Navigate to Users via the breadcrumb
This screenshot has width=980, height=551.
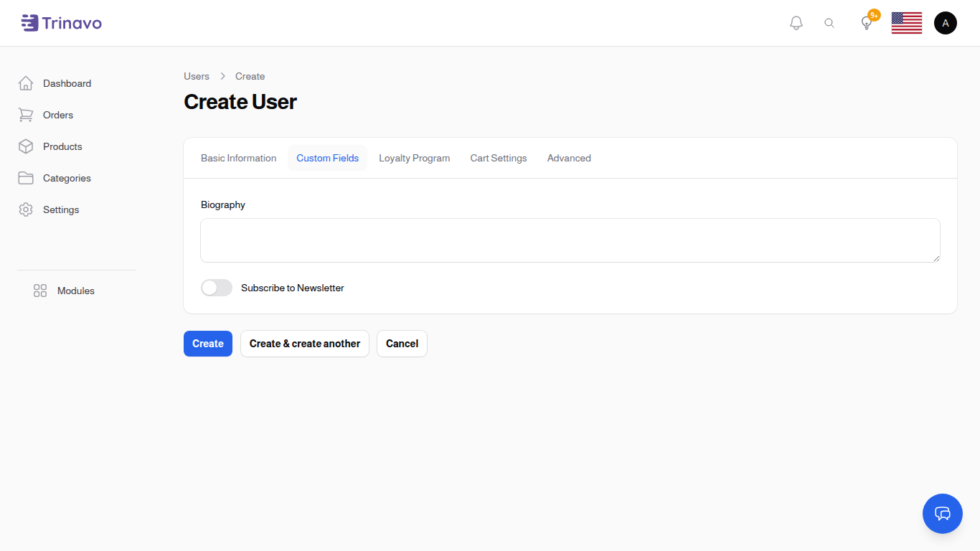tap(196, 76)
